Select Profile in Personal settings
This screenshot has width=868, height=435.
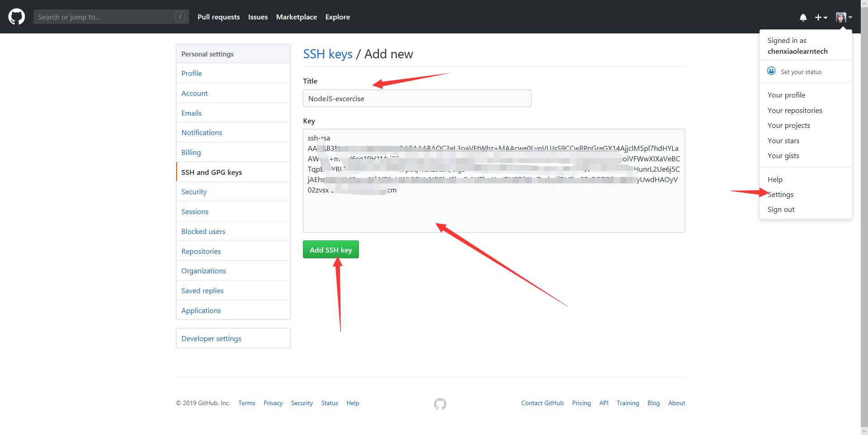coord(233,73)
